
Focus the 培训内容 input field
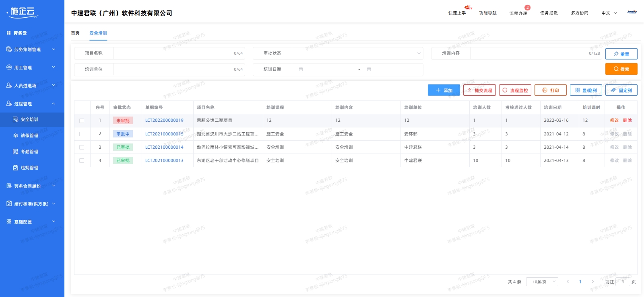coord(536,53)
